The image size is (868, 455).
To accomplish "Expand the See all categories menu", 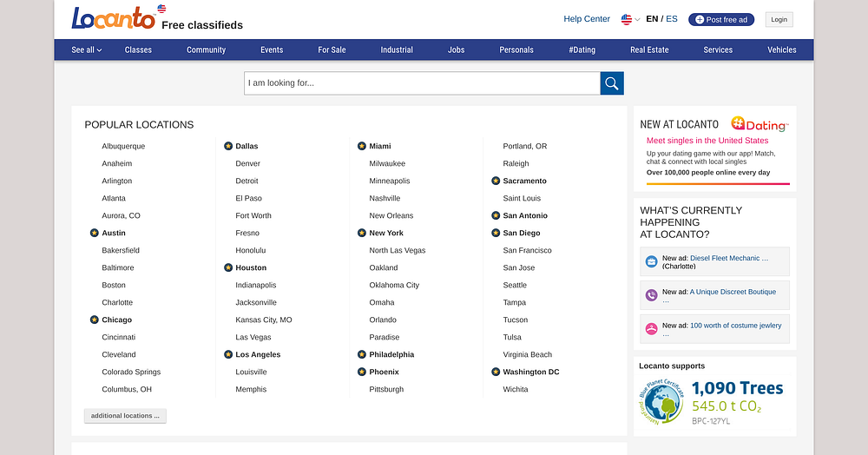I will (x=86, y=49).
